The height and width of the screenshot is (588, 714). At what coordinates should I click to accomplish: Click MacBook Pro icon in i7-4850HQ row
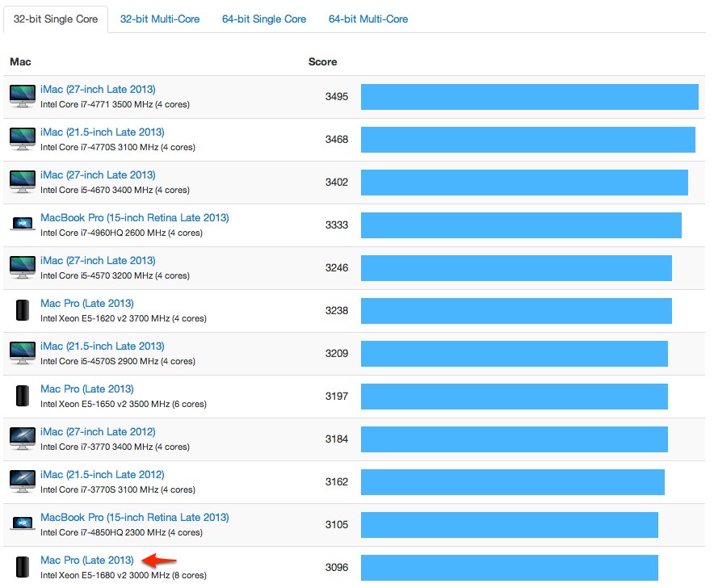coord(23,523)
